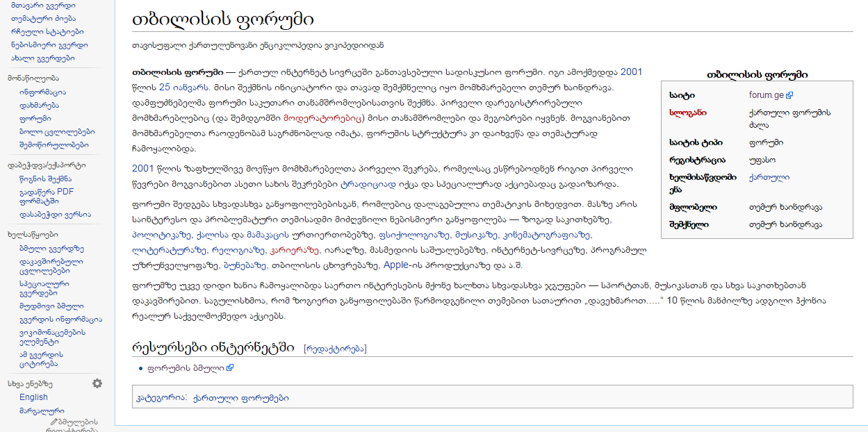Viewport: 868px width, 432px height.
Task: Click the 2001 year link in the article
Action: (x=630, y=70)
